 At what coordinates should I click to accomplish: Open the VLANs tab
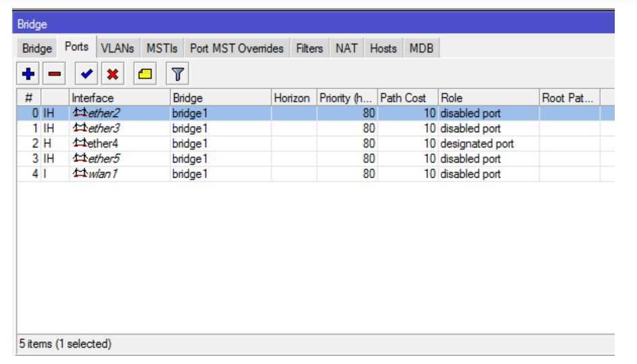(x=117, y=48)
